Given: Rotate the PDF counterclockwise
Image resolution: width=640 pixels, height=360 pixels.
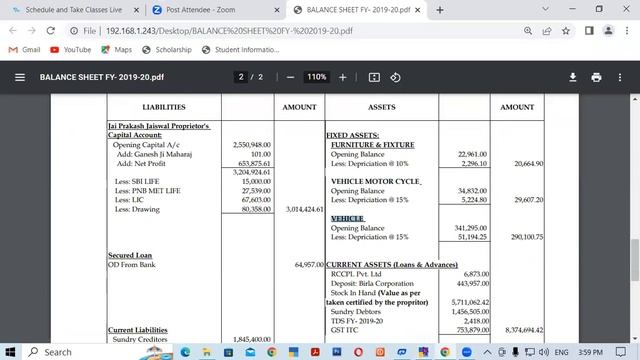Looking at the screenshot, I should (x=395, y=77).
